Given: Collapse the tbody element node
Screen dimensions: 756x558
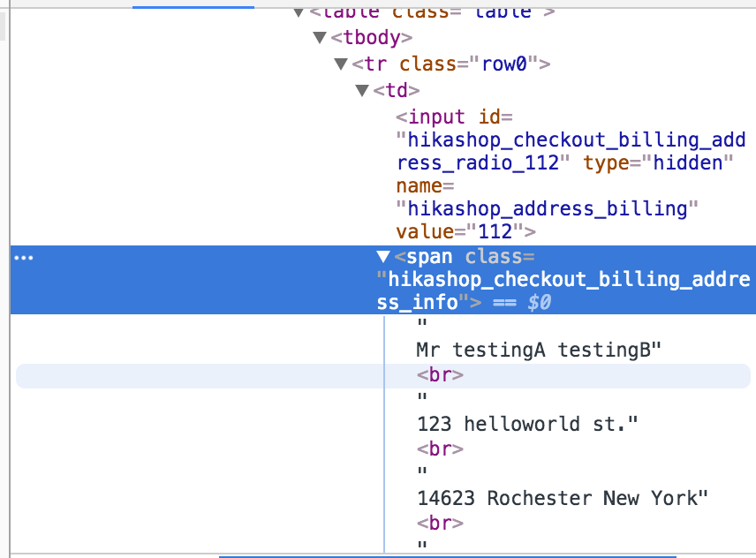Looking at the screenshot, I should [x=320, y=38].
